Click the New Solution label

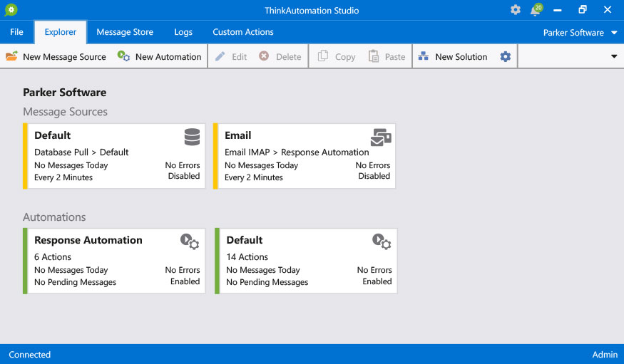point(461,57)
